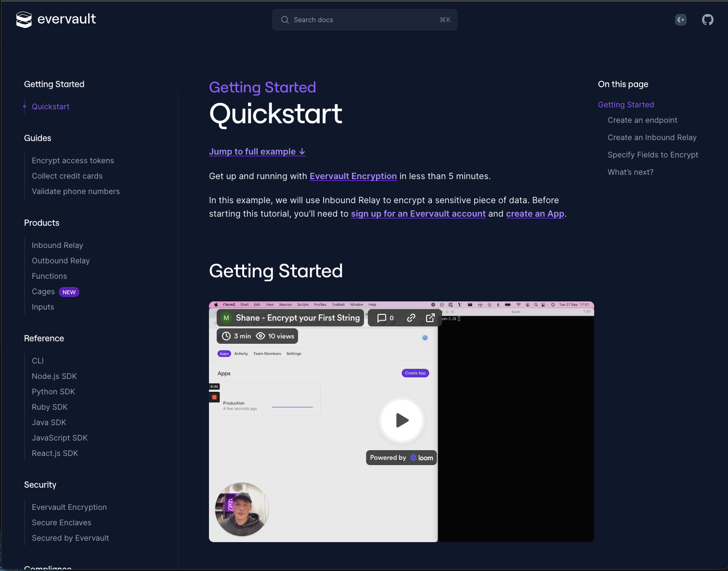Viewport: 728px width, 571px height.
Task: Open Collect credit cards guide
Action: tap(67, 176)
